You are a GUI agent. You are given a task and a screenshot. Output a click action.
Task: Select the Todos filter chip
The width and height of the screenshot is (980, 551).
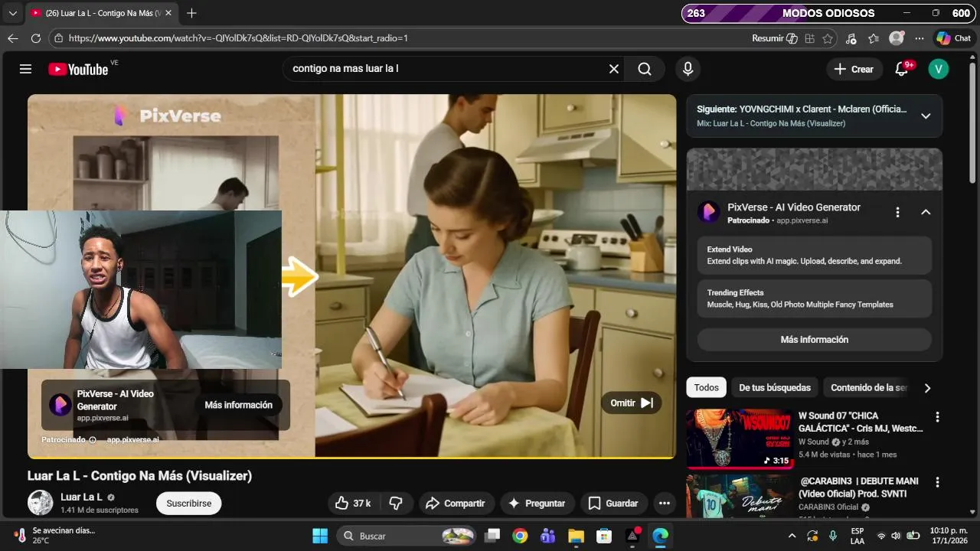tap(706, 388)
